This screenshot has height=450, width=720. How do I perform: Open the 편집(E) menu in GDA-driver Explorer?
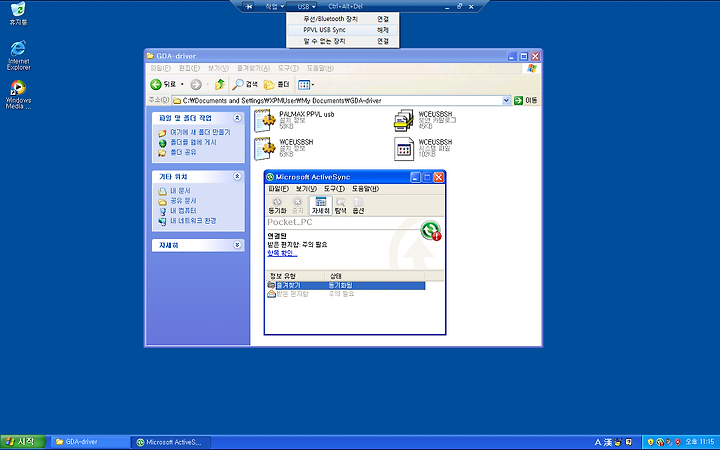pos(189,68)
